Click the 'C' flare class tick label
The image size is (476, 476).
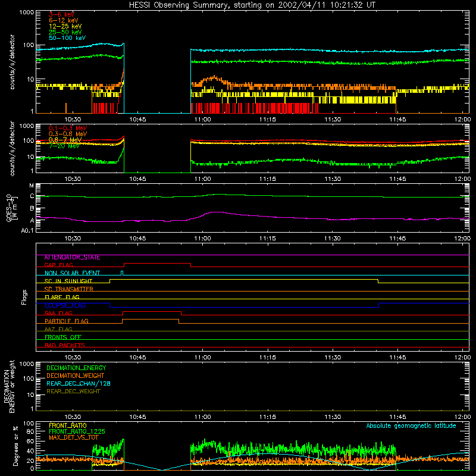(x=32, y=196)
